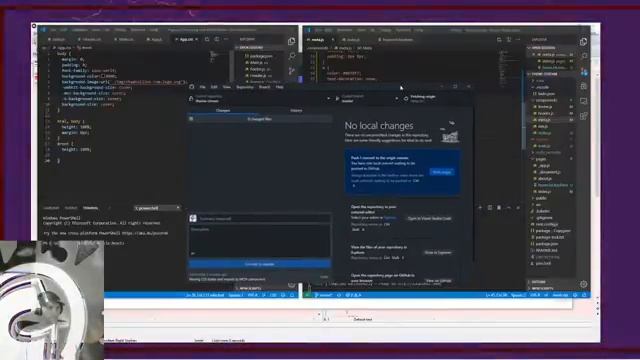Collapse the components folder in right VS Code explorer
The height and width of the screenshot is (360, 640).
coord(546,100)
